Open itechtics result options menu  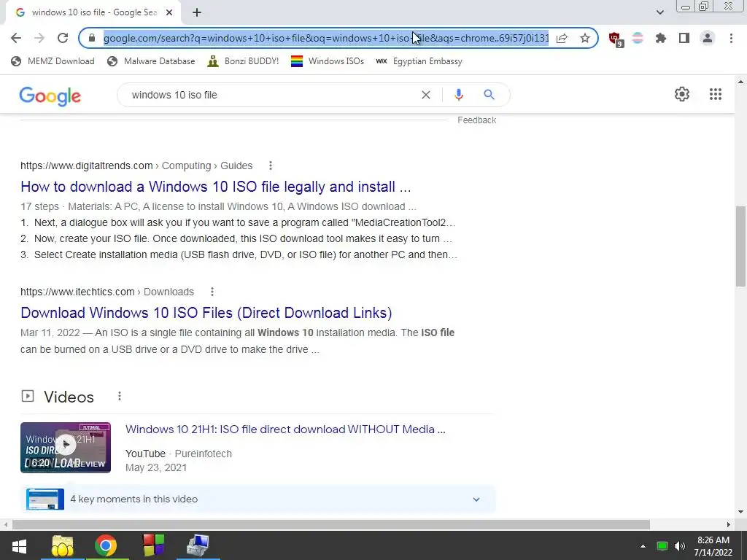point(212,292)
